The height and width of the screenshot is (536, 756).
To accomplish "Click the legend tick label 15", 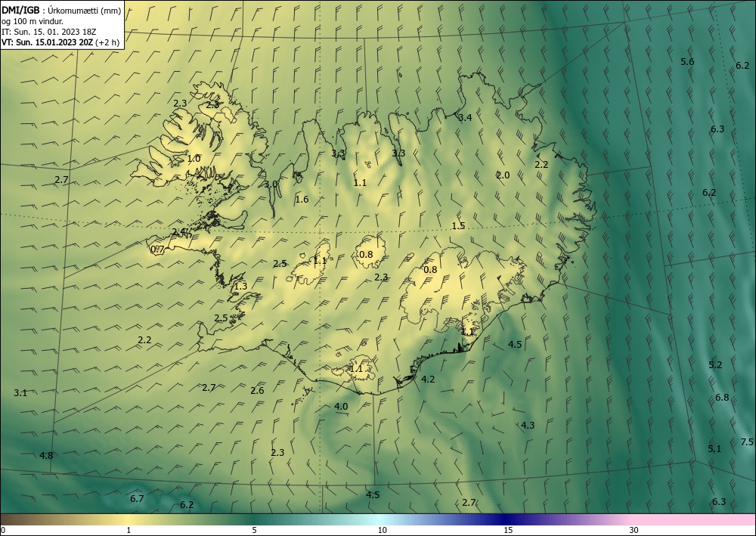I will pos(508,530).
